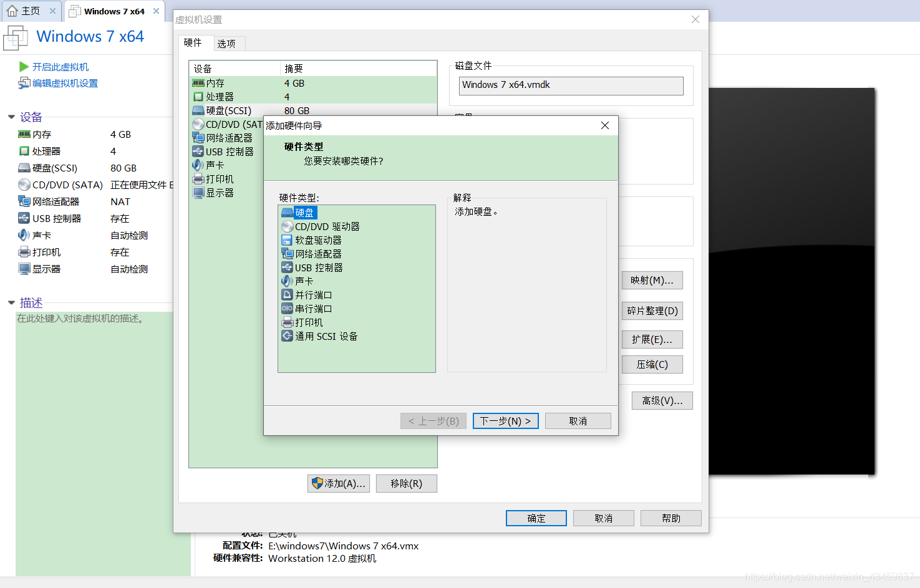Collapse the 设备 section in main window
Viewport: 920px width, 588px height.
coord(11,117)
